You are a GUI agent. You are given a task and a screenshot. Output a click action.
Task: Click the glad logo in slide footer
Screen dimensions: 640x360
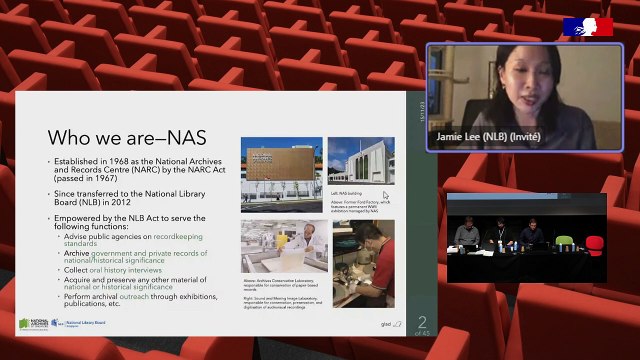point(391,324)
